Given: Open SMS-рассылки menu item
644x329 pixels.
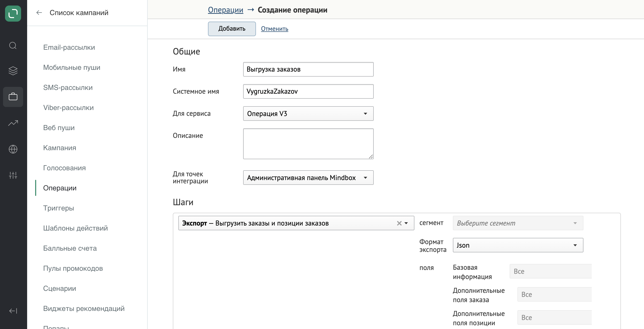Looking at the screenshot, I should [68, 87].
